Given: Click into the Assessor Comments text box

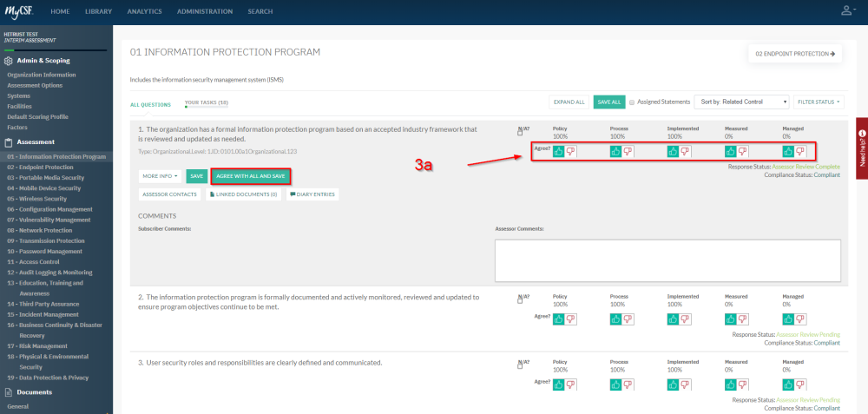Looking at the screenshot, I should coord(667,260).
